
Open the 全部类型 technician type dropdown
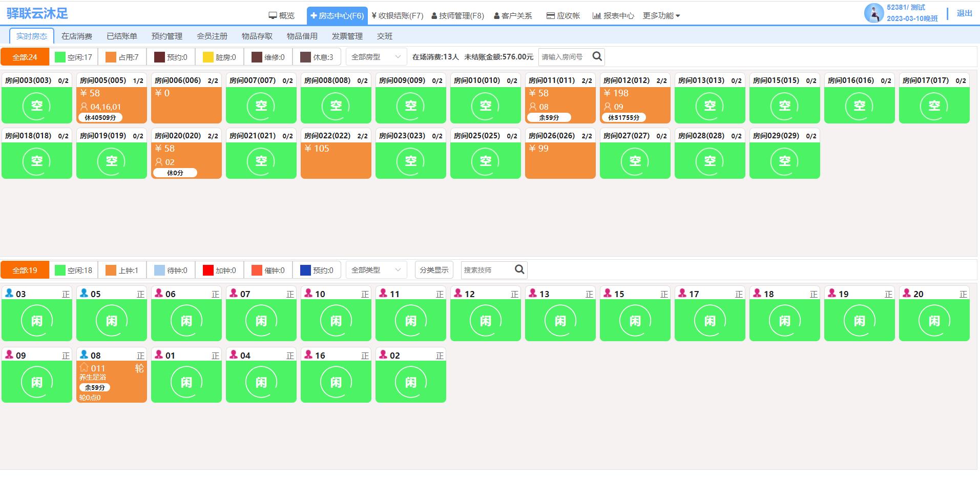click(x=376, y=270)
